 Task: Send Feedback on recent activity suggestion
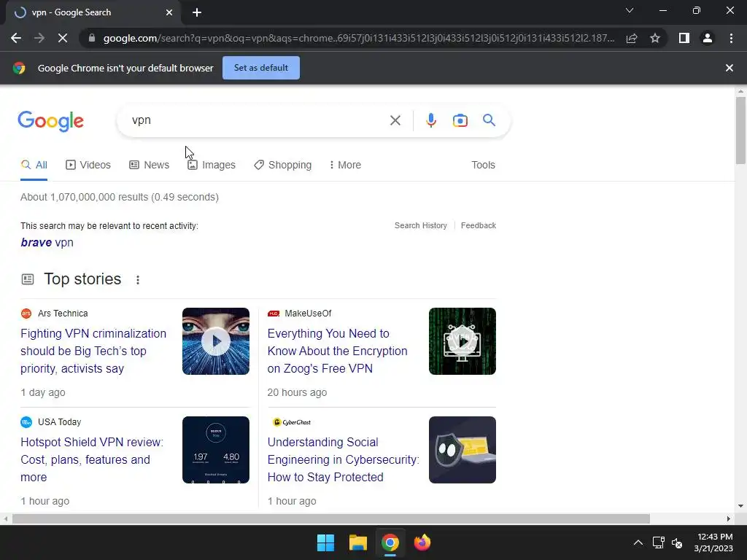479,226
